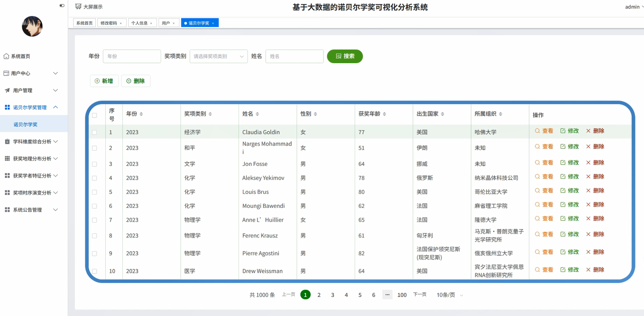The image size is (644, 316).
Task: Check the row for Ferenc Krausz
Action: [94, 236]
